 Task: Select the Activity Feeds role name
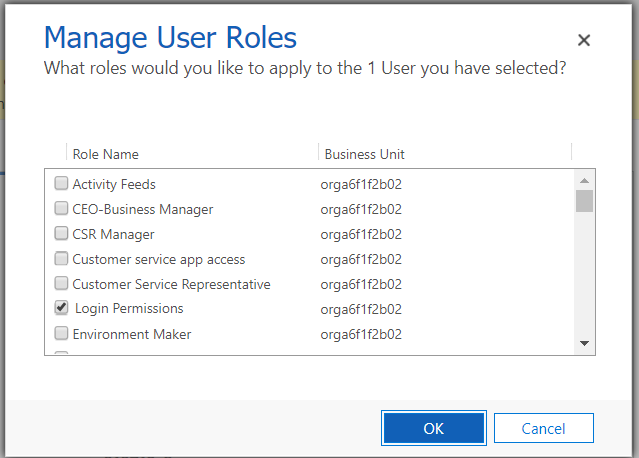click(114, 184)
